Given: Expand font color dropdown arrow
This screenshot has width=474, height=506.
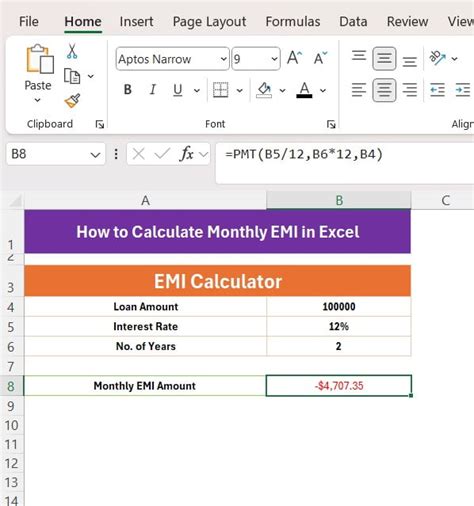Looking at the screenshot, I should click(323, 90).
